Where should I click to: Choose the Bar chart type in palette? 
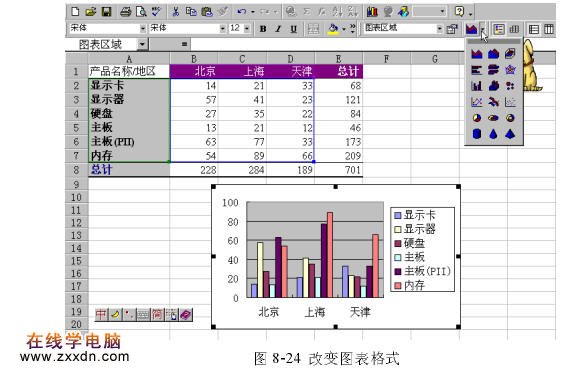[x=477, y=70]
